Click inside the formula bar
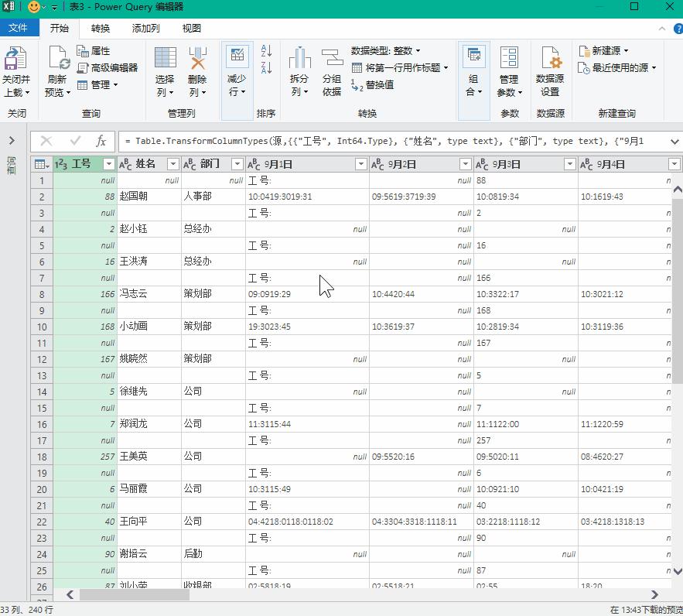 (309, 142)
